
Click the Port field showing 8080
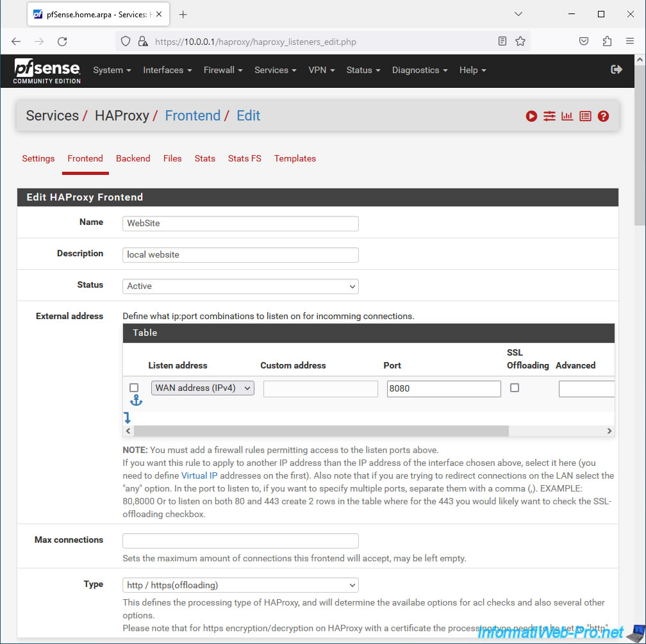[x=443, y=388]
